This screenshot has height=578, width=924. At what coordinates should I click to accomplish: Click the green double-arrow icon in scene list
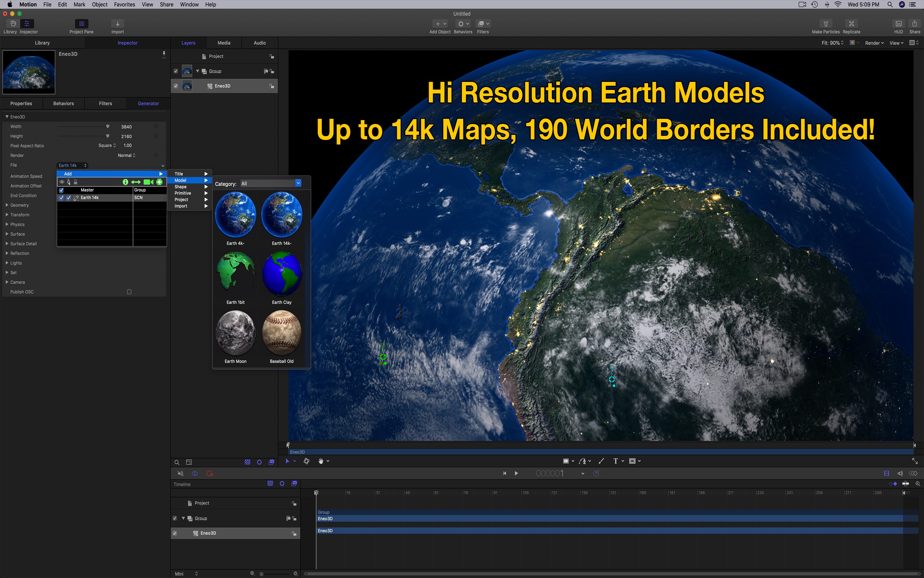point(136,182)
